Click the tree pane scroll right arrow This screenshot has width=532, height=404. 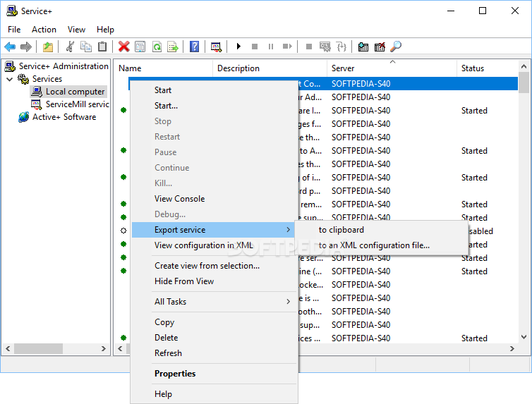tap(104, 349)
